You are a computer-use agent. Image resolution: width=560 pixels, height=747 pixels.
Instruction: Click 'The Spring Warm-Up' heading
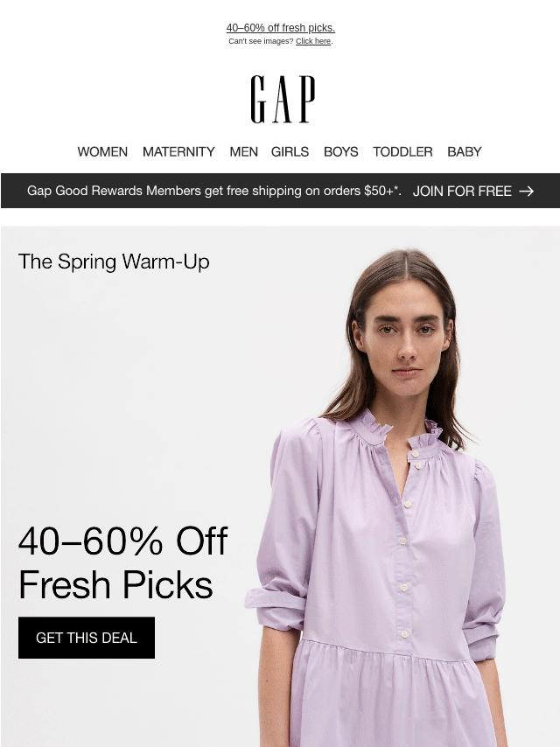click(114, 262)
